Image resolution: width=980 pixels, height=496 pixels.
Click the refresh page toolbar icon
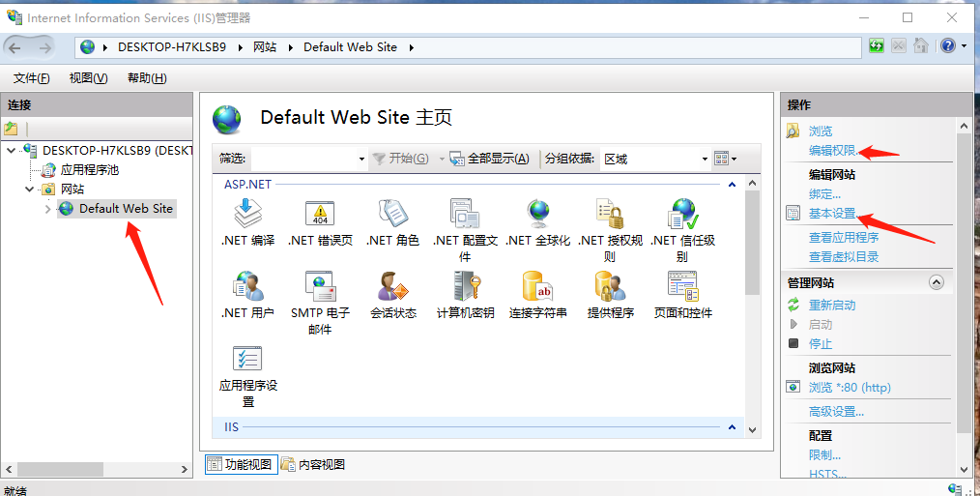(877, 45)
